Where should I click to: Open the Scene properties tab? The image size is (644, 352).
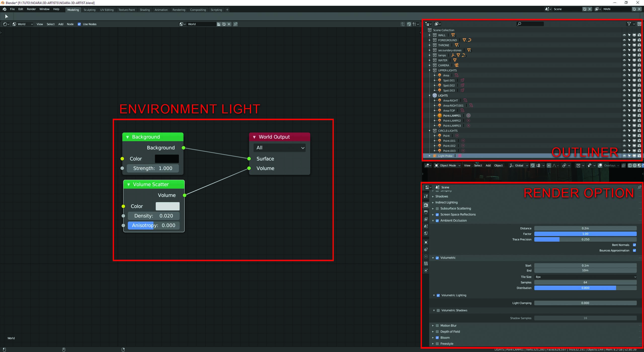point(426,226)
